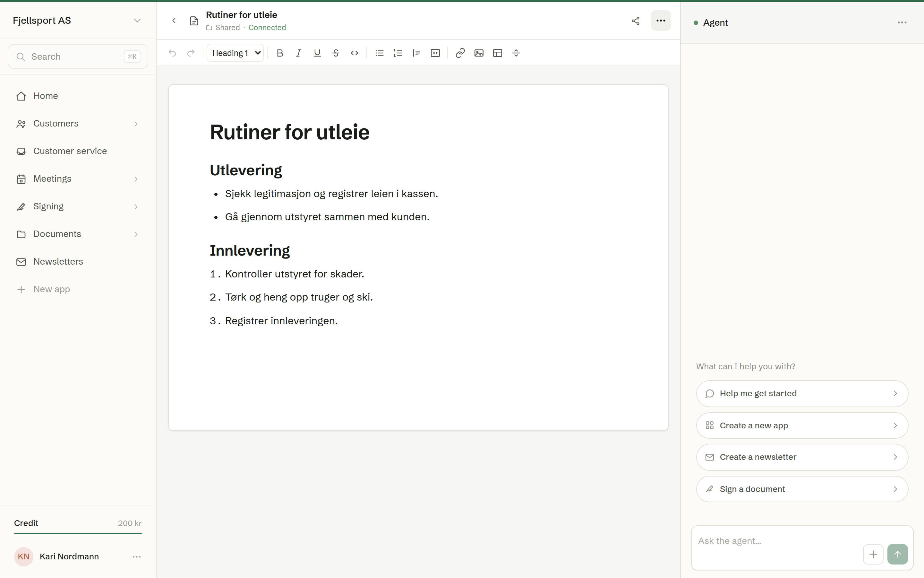Open Kari Nordmann user options
Image resolution: width=924 pixels, height=578 pixels.
(x=137, y=556)
